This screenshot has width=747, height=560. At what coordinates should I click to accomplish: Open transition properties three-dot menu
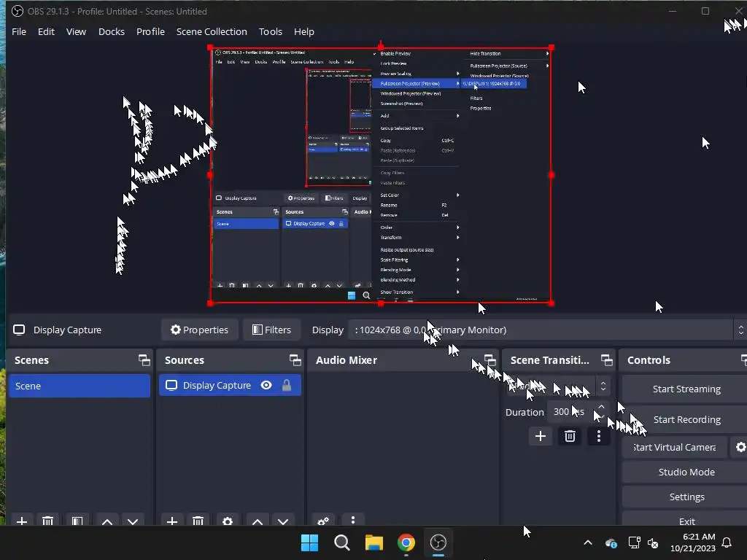coord(599,436)
